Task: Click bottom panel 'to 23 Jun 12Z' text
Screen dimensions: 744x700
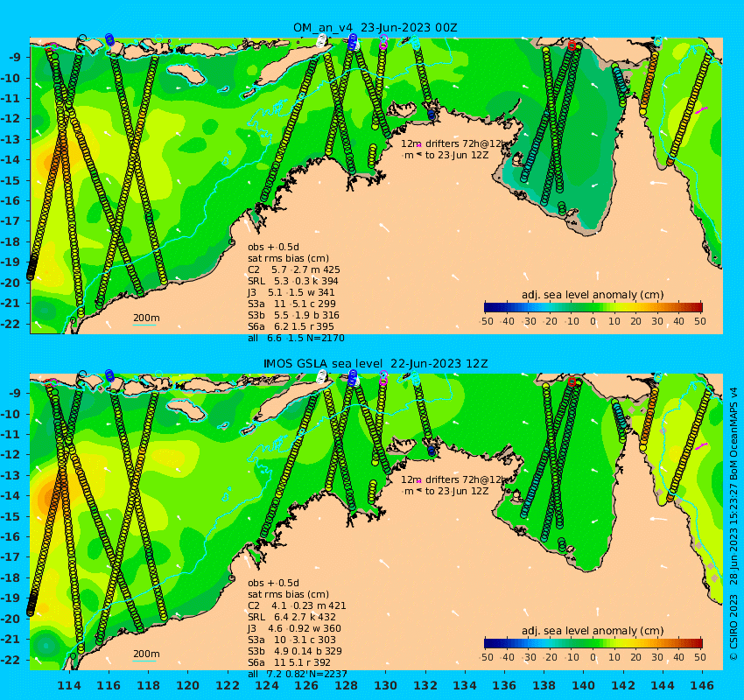Action: click(456, 492)
